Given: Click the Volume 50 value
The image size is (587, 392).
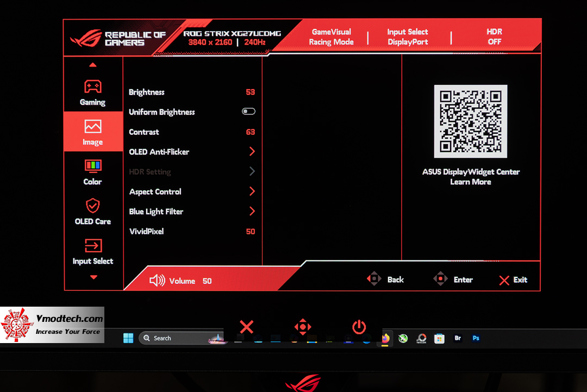Looking at the screenshot, I should (207, 281).
